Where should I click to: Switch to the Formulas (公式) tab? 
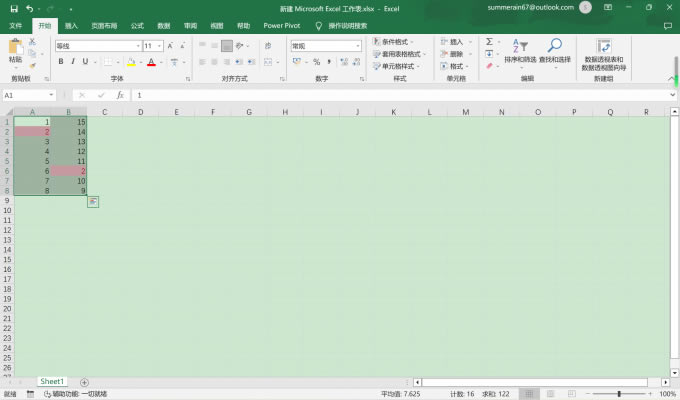[137, 25]
